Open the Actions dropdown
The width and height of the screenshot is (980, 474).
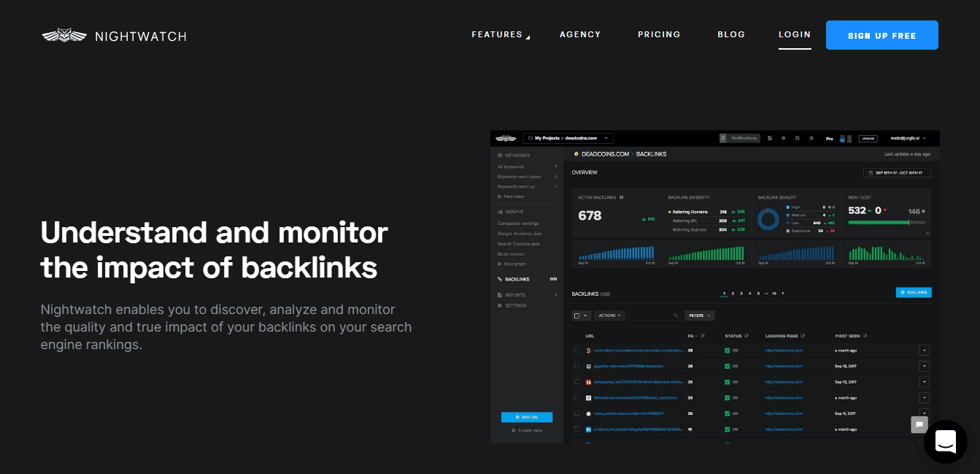(610, 316)
